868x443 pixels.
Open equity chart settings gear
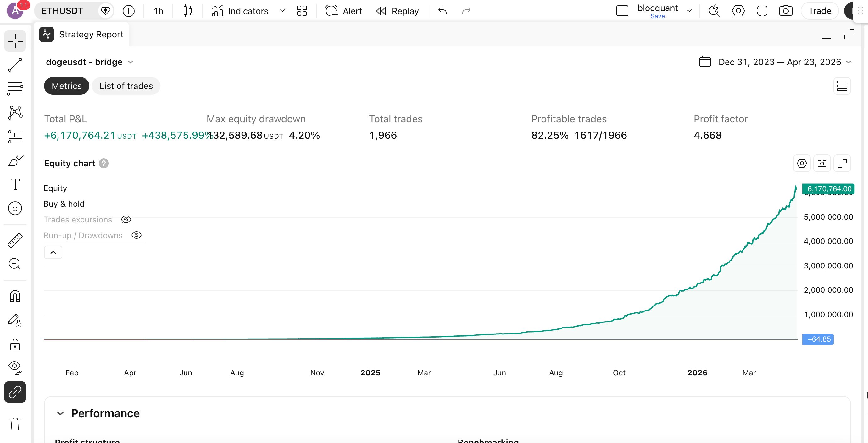pyautogui.click(x=802, y=163)
